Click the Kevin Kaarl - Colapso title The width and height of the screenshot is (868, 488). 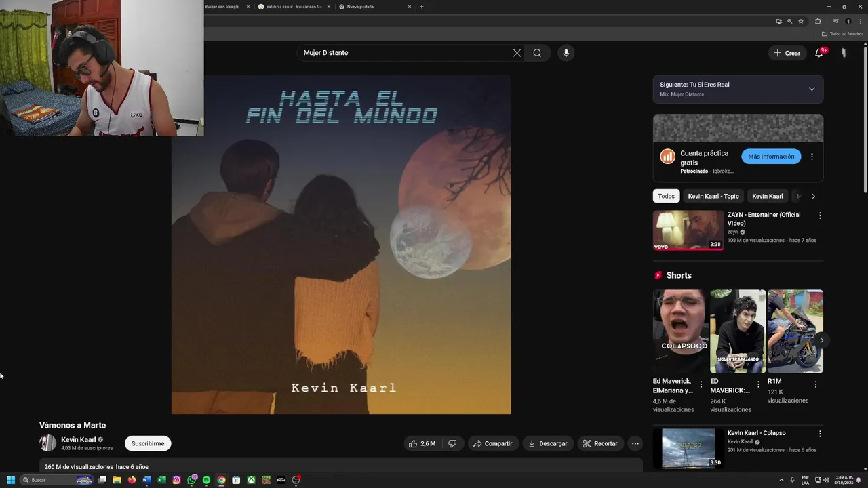coord(756,433)
